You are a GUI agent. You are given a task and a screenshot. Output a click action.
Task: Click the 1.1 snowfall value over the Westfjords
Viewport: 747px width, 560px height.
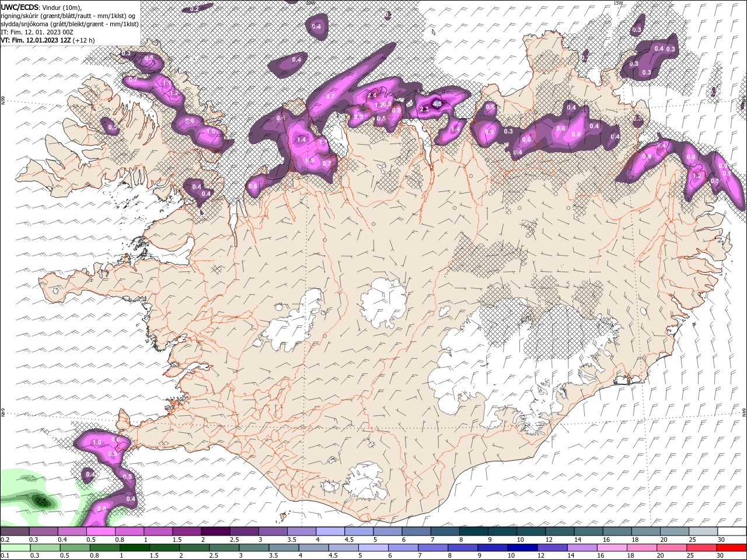click(x=166, y=83)
